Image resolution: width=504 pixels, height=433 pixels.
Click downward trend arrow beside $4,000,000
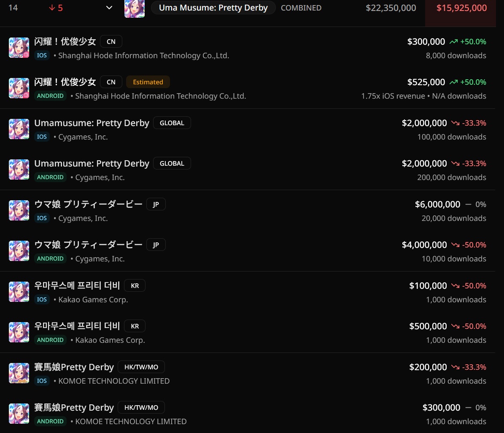click(x=455, y=245)
